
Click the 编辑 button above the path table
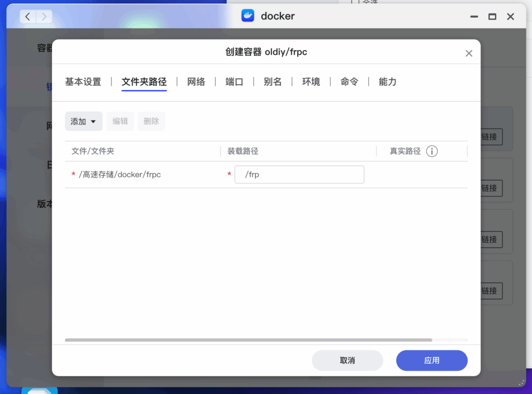tap(120, 121)
